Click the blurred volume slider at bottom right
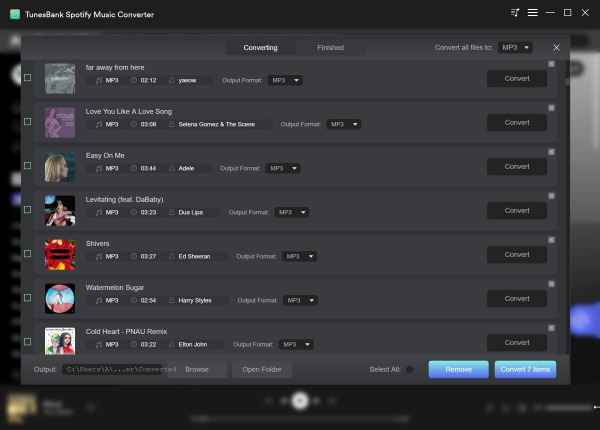 click(569, 408)
